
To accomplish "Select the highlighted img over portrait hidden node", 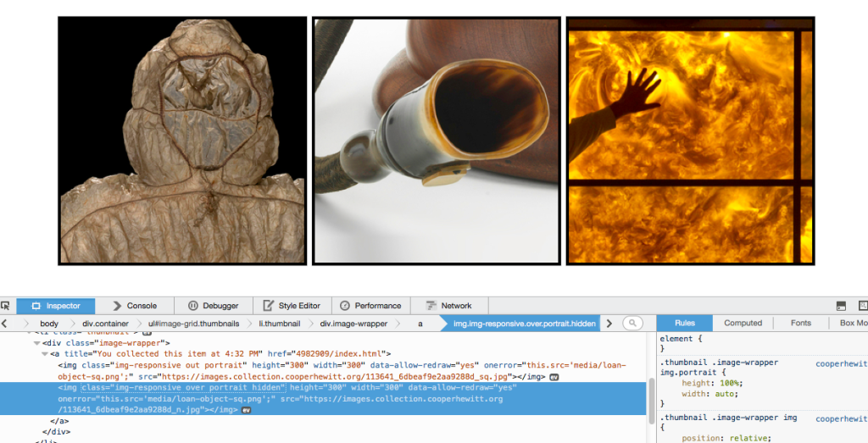I will click(x=323, y=399).
